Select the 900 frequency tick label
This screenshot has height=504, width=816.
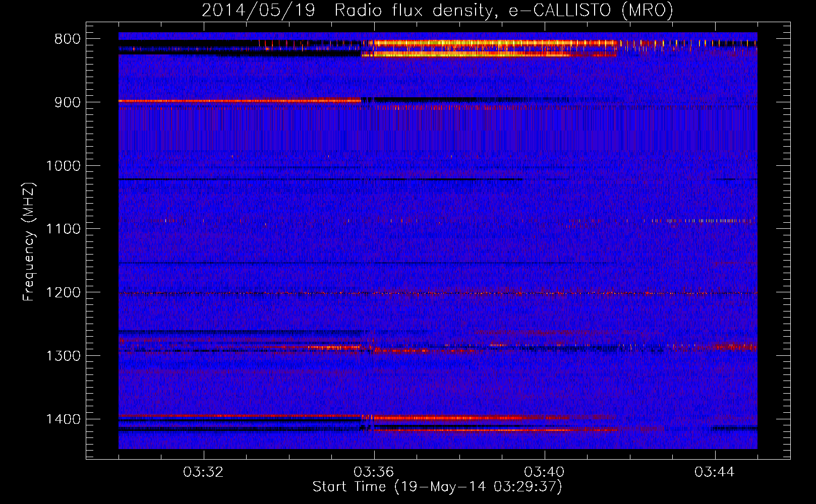click(x=67, y=102)
